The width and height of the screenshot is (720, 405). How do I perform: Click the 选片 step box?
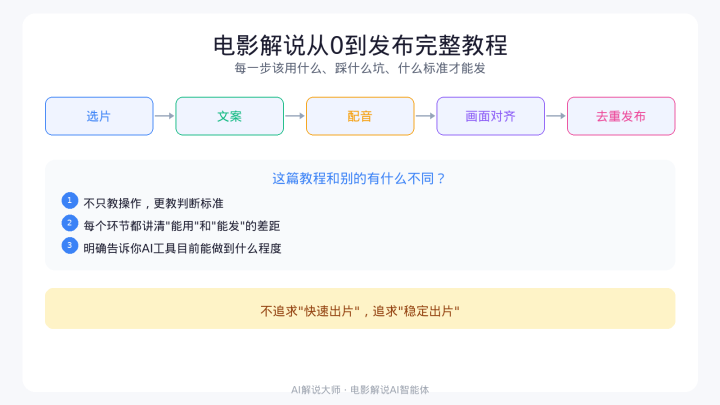pyautogui.click(x=99, y=116)
